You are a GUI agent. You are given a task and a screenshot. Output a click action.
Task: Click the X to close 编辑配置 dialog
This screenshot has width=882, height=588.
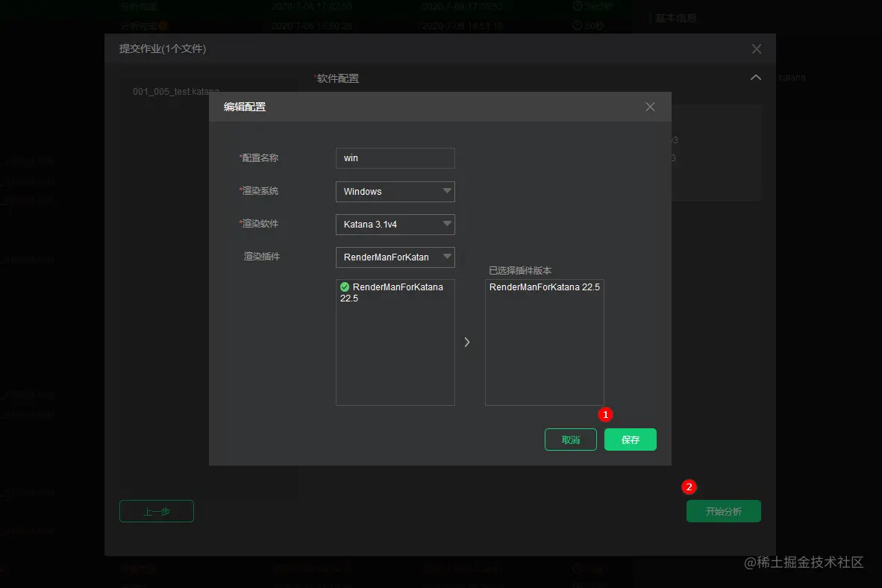tap(649, 107)
